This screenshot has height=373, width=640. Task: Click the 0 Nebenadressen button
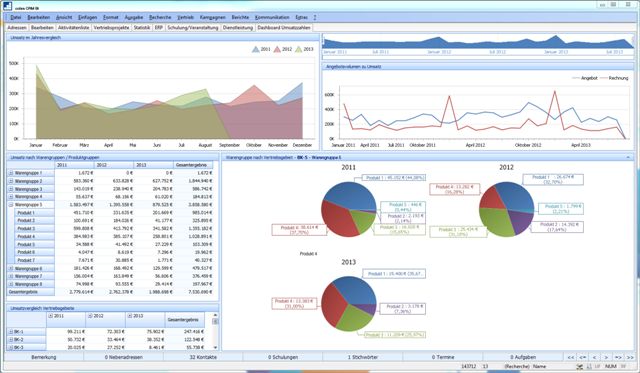(123, 357)
